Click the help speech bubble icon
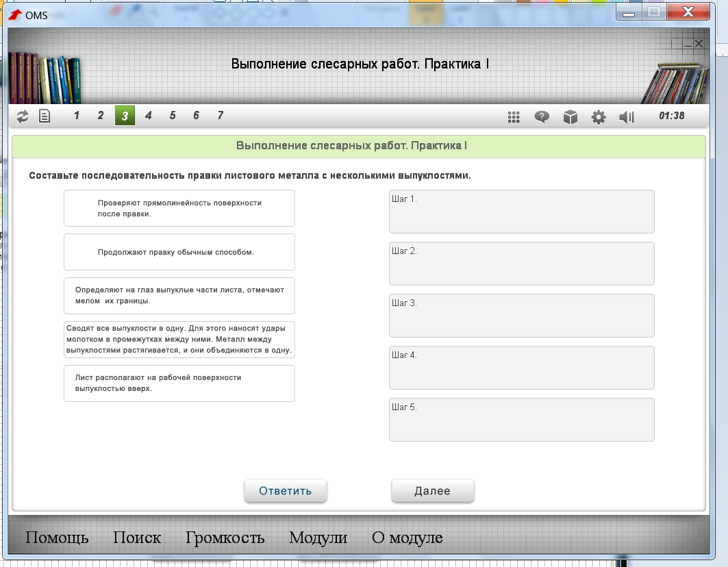 [542, 117]
